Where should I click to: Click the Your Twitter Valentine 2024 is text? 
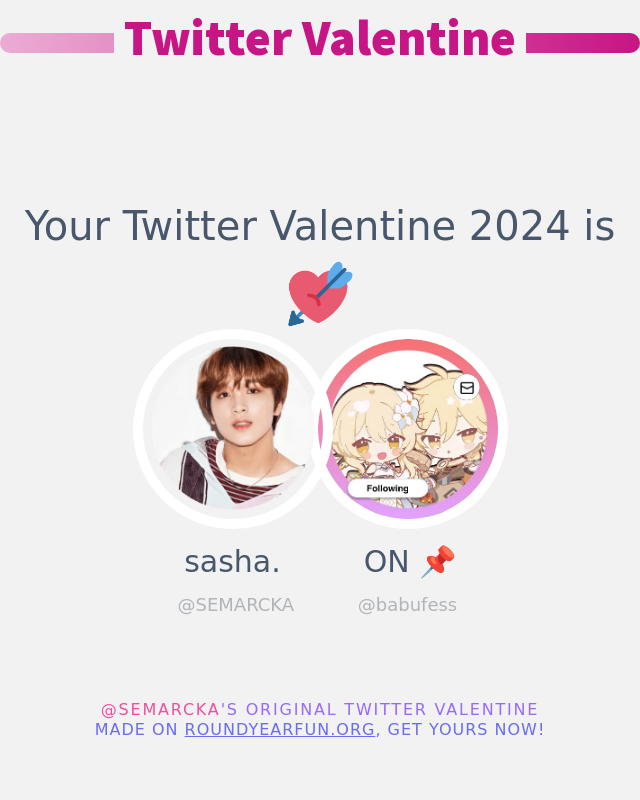coord(319,225)
